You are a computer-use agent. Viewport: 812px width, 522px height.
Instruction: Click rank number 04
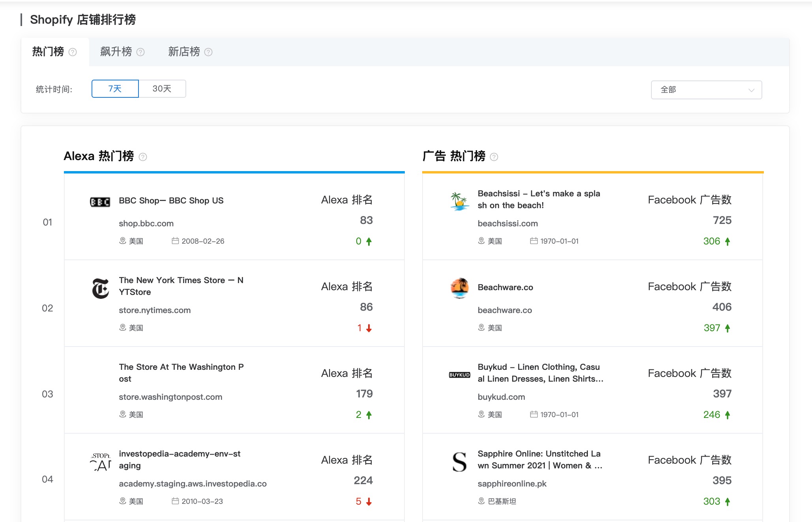(x=47, y=479)
